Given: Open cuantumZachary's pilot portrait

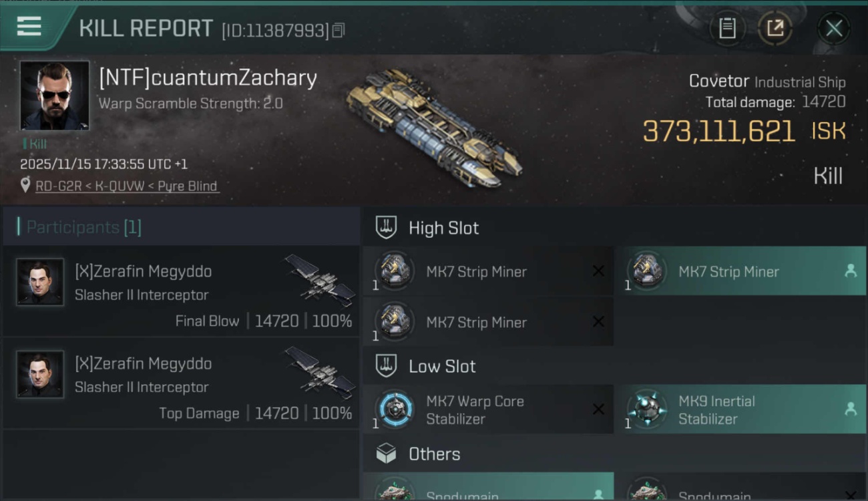Looking at the screenshot, I should [54, 95].
